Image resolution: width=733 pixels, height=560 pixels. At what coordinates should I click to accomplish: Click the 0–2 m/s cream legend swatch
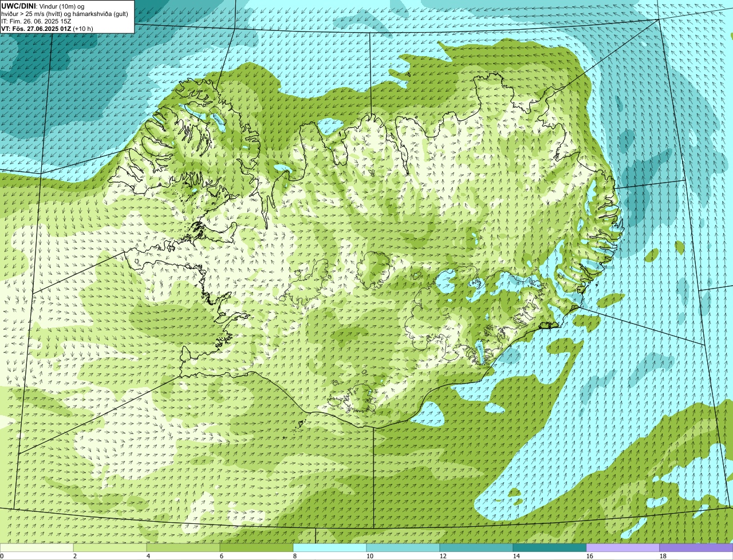click(37, 547)
